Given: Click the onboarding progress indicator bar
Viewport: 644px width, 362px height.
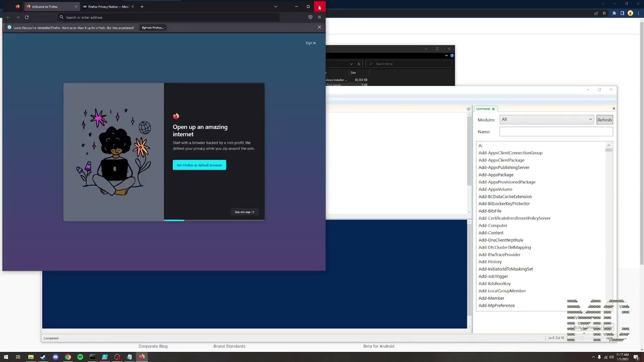Looking at the screenshot, I should coord(214,220).
